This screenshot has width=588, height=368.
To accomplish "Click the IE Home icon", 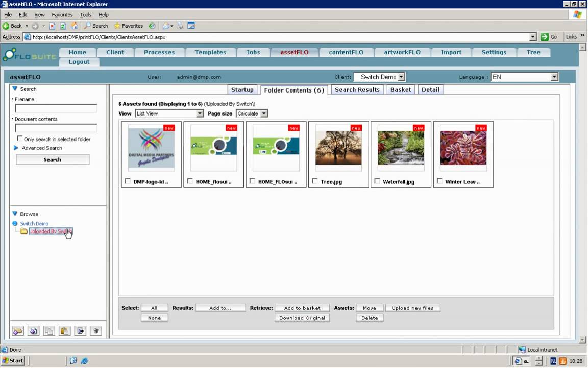I will pos(74,26).
